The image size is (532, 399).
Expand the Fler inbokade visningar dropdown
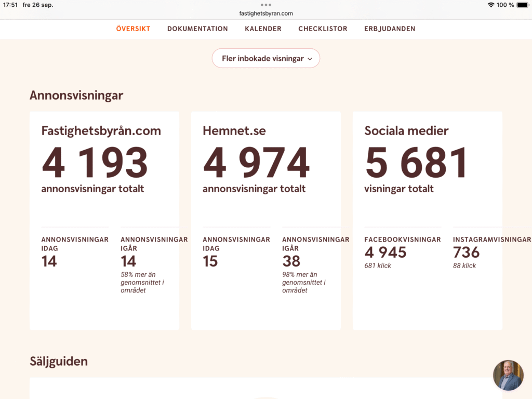[266, 59]
